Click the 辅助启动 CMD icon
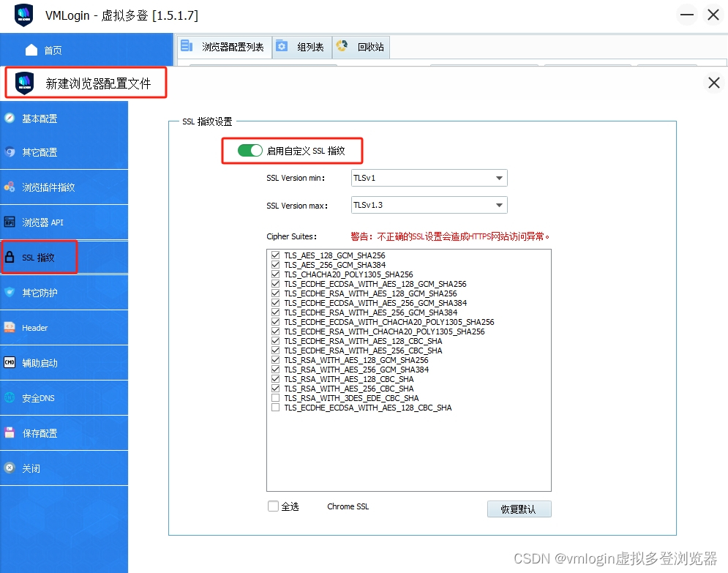Image resolution: width=728 pixels, height=573 pixels. pyautogui.click(x=10, y=362)
